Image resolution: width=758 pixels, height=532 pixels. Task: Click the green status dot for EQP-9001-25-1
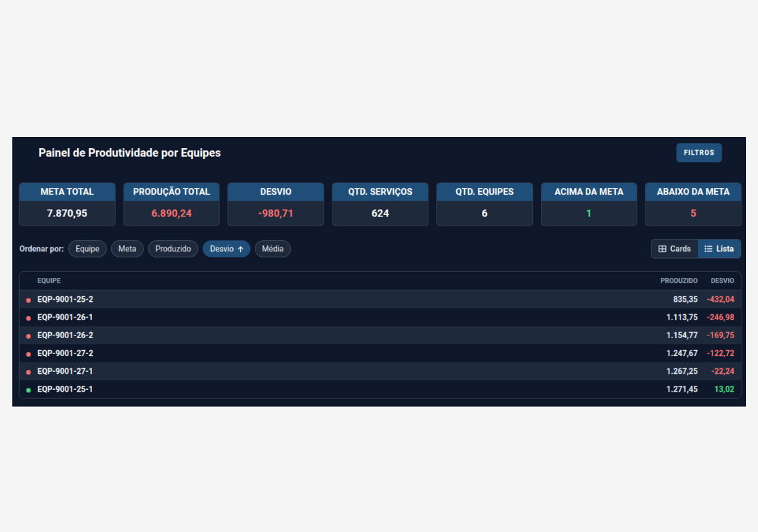point(28,390)
